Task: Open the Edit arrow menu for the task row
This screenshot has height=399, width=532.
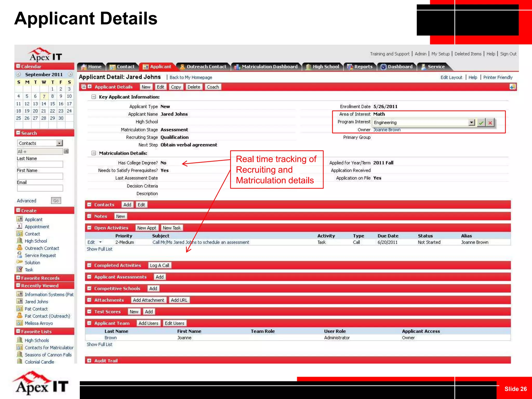Action: (x=100, y=242)
